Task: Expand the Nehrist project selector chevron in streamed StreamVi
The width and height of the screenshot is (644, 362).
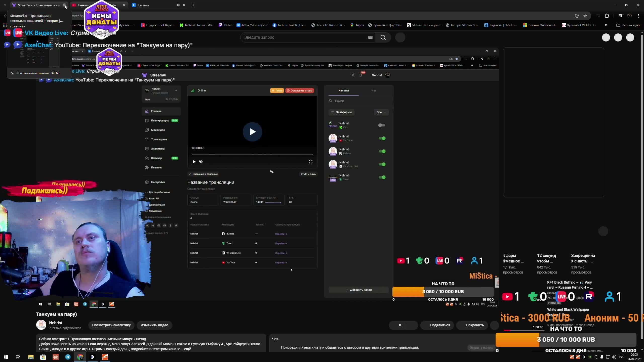Action: click(x=176, y=90)
